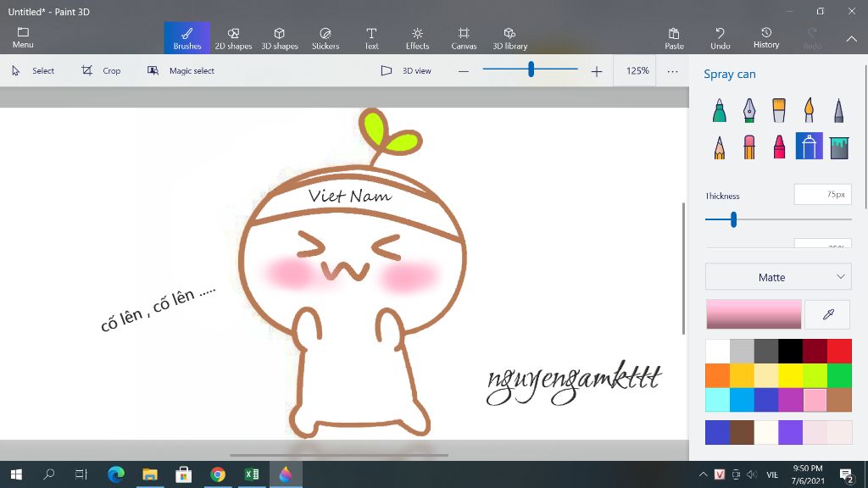Choose the light brown color swatch

tap(839, 400)
